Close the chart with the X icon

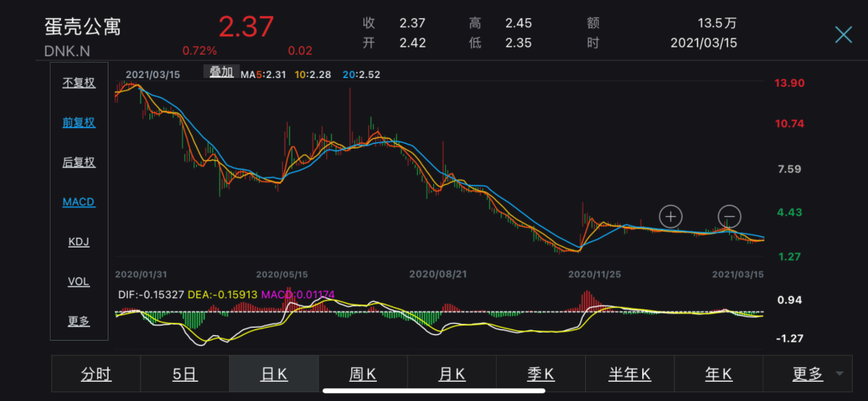click(x=843, y=35)
